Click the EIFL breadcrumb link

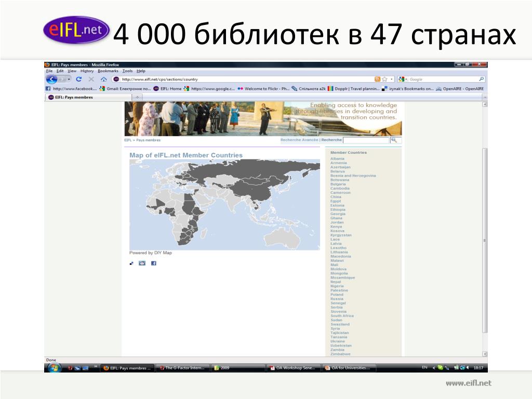pyautogui.click(x=128, y=140)
